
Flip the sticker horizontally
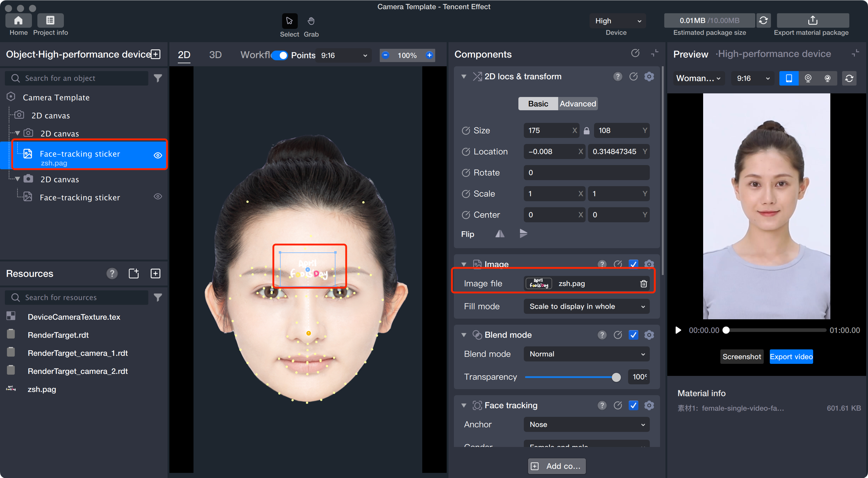pos(500,234)
